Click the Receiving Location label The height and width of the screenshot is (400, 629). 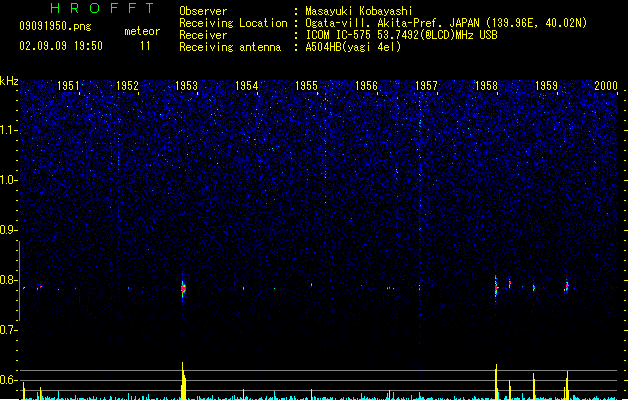pos(233,23)
